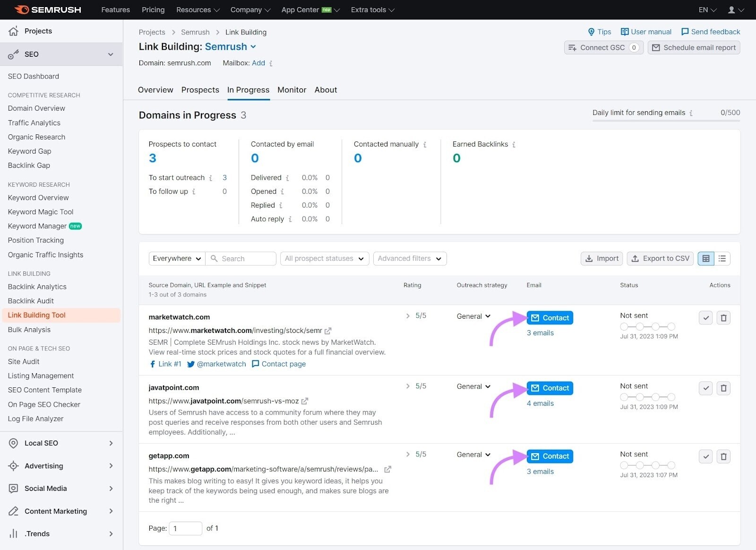Switch to list view layout toggle

tap(722, 259)
